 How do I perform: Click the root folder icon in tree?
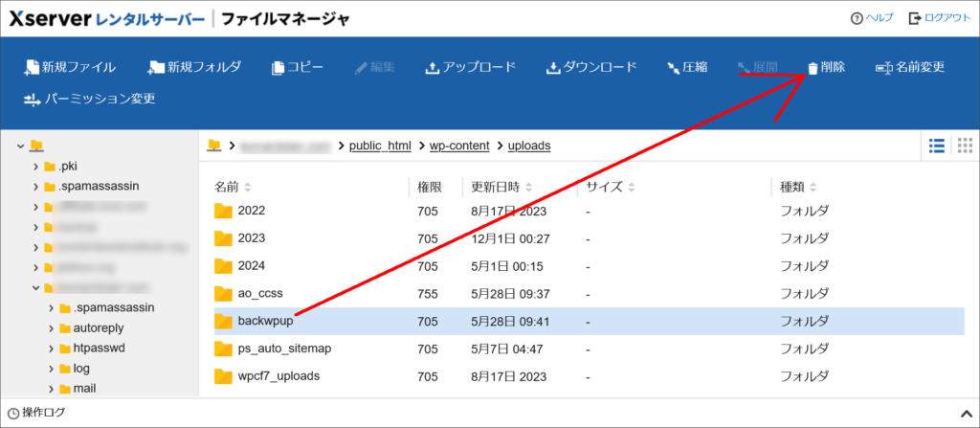pyautogui.click(x=36, y=146)
